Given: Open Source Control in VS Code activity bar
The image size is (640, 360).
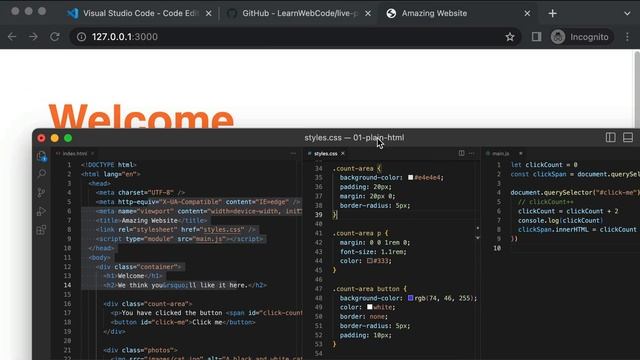Looking at the screenshot, I should (x=41, y=193).
